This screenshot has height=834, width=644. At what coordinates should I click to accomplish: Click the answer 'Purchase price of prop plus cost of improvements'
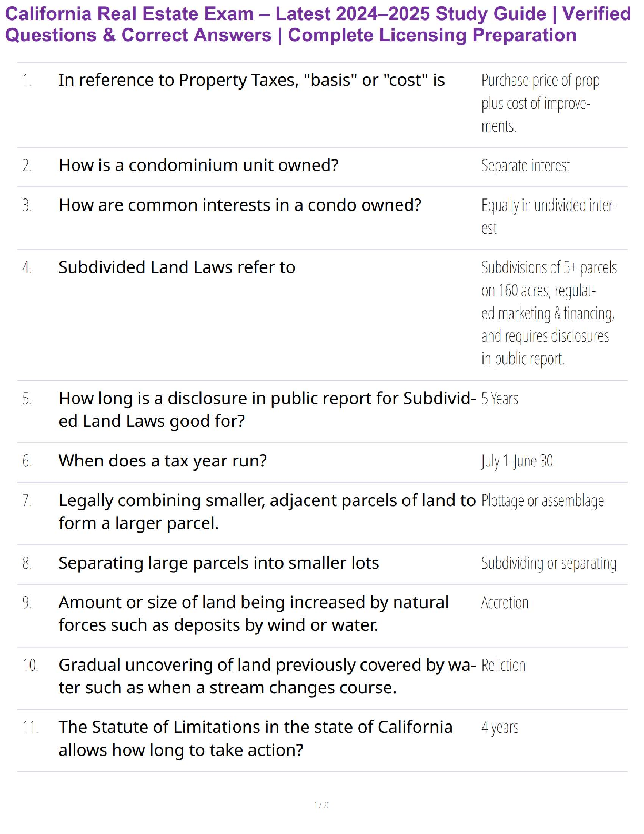pyautogui.click(x=540, y=103)
